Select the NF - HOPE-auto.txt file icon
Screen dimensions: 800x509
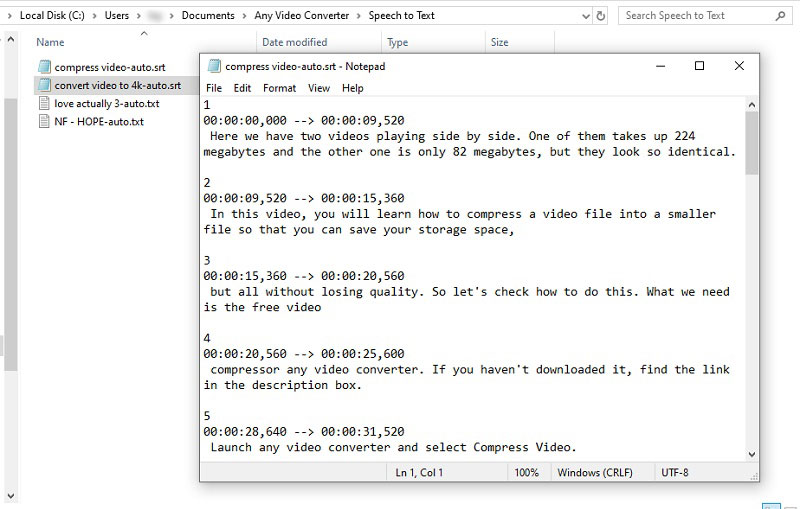44,121
